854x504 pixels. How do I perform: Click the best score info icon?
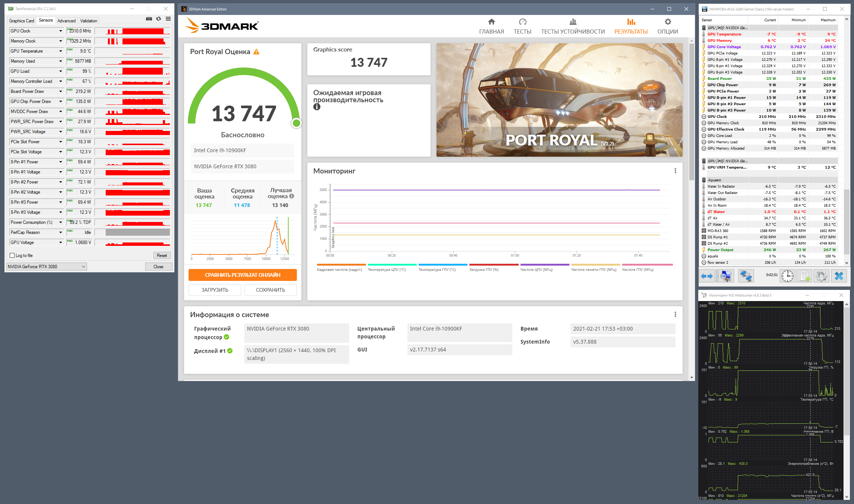coord(292,196)
